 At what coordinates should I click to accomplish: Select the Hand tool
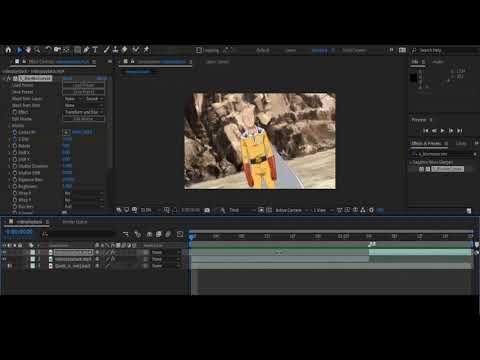(x=28, y=50)
